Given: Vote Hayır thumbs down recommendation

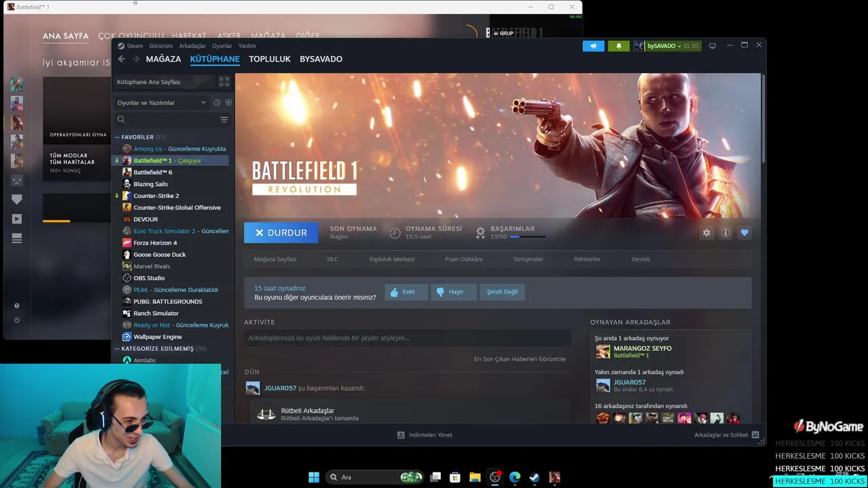Looking at the screenshot, I should (453, 291).
